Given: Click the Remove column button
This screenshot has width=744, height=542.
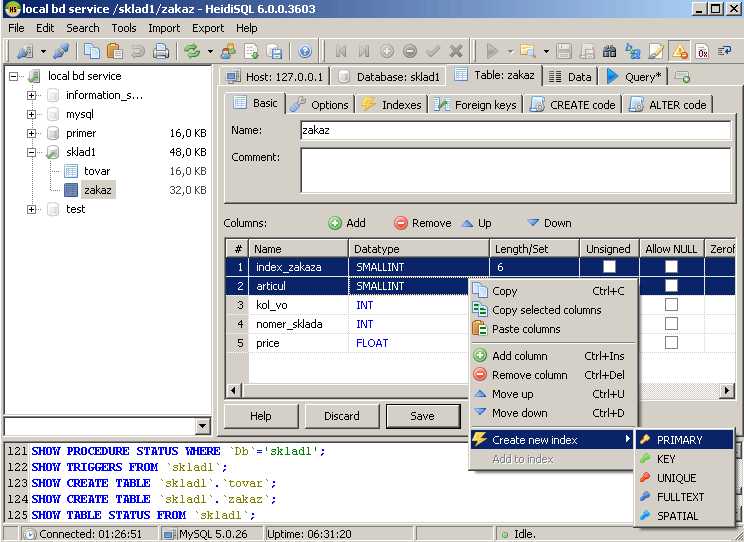Looking at the screenshot, I should click(423, 223).
